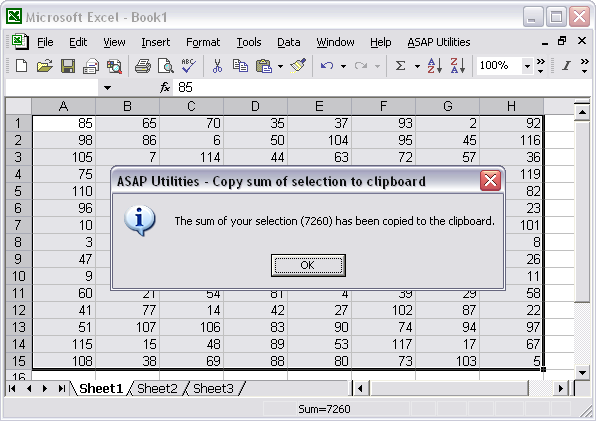596x421 pixels.
Task: Run the ABC spelling check icon
Action: (189, 66)
